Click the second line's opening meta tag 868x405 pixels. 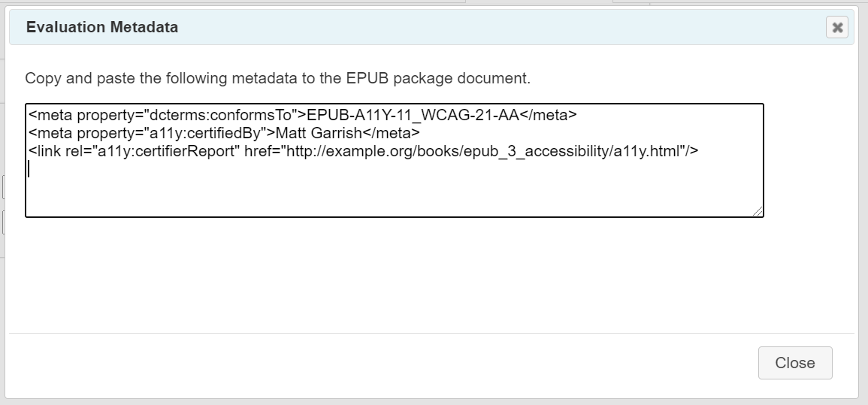tap(50, 133)
